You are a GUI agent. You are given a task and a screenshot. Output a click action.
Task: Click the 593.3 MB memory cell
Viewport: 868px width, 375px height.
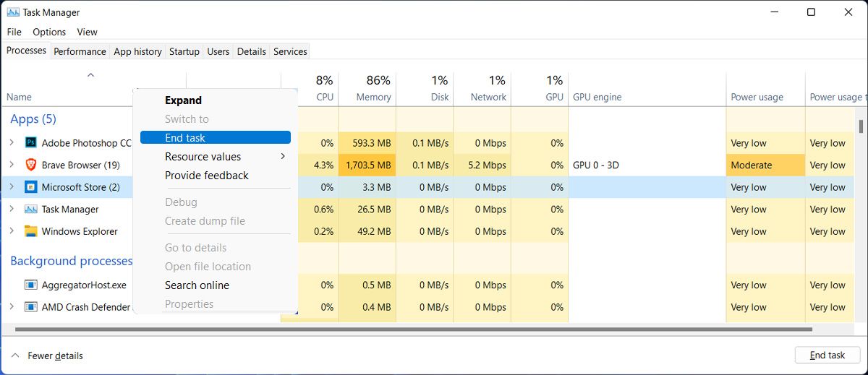coord(367,143)
